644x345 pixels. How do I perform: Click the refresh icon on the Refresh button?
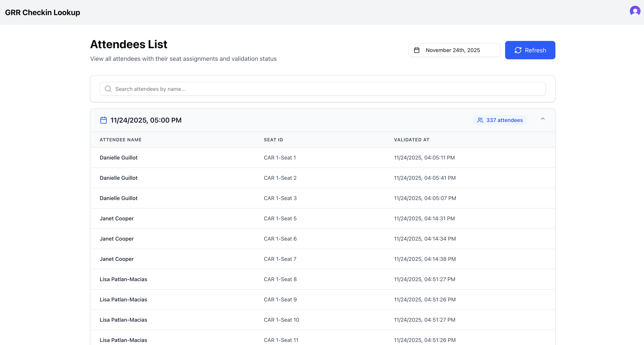pyautogui.click(x=518, y=50)
